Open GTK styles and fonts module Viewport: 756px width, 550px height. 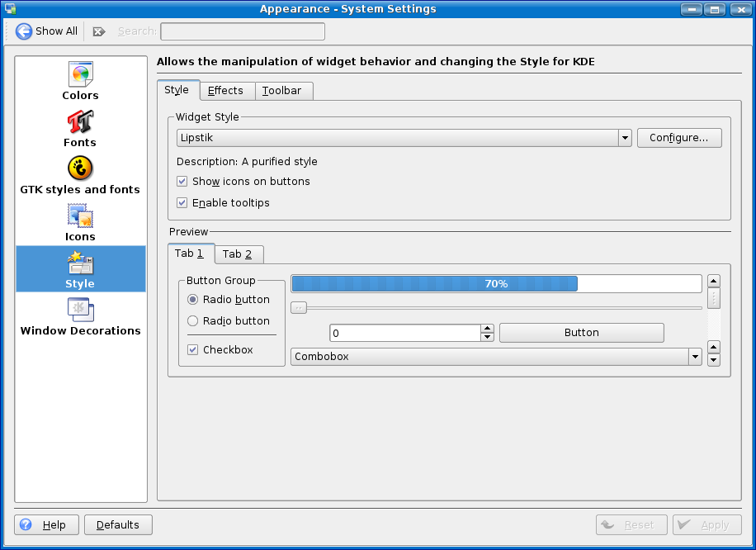pos(80,169)
